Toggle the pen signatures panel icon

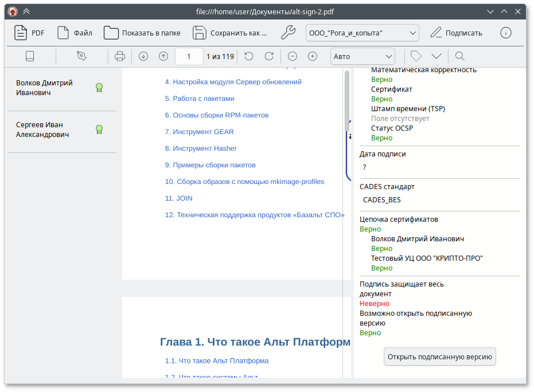coord(81,56)
